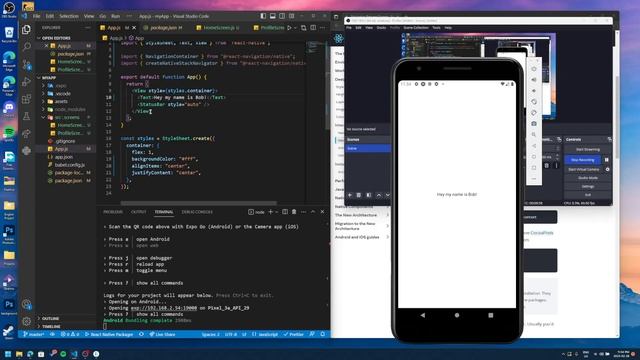The image size is (640, 360).
Task: Open the Explorer view in VS Code activity bar
Action: tap(27, 29)
